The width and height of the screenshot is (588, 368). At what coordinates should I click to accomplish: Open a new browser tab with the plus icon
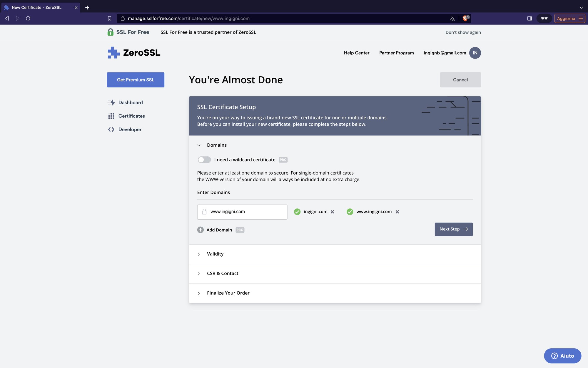click(87, 7)
